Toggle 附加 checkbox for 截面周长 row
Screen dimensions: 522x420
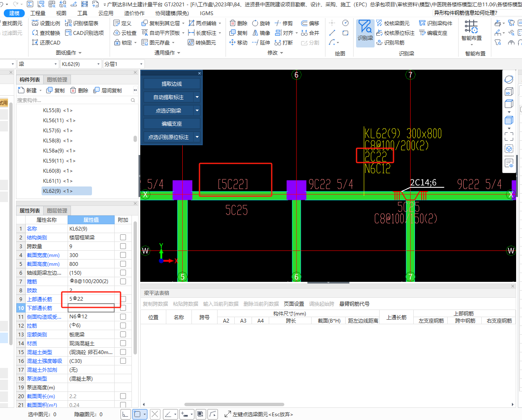[123, 396]
